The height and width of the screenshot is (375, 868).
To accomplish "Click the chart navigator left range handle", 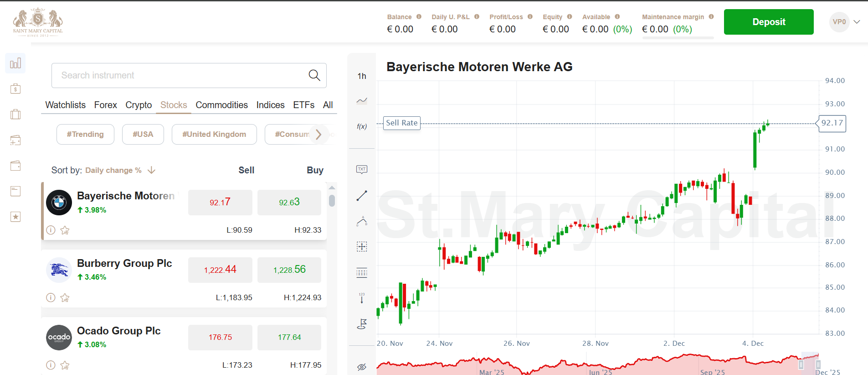I will pos(801,365).
